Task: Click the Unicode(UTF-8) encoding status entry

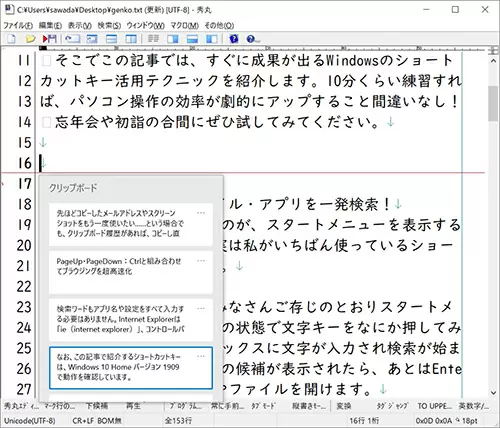Action: (30, 421)
